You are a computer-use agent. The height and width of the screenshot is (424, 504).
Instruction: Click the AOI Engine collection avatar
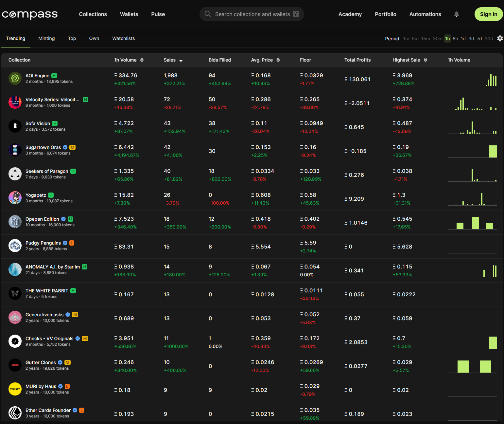(15, 78)
